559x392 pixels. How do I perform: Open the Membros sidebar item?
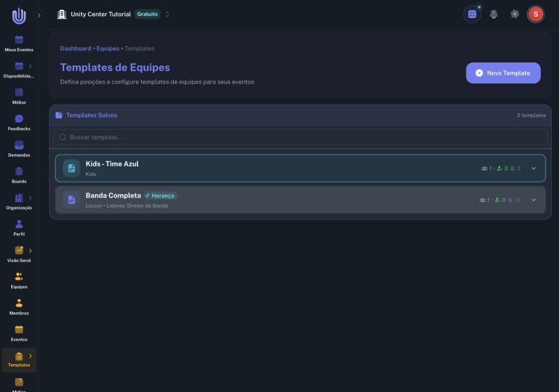pyautogui.click(x=19, y=307)
